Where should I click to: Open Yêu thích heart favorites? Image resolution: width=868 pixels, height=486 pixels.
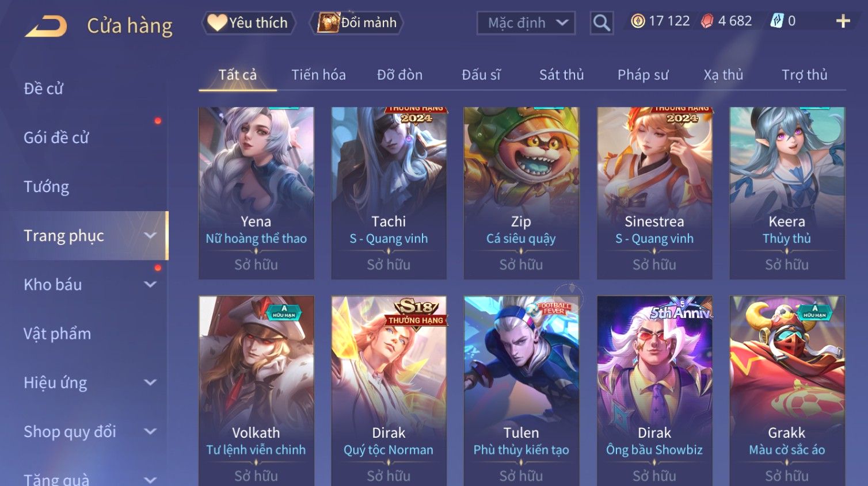click(248, 23)
